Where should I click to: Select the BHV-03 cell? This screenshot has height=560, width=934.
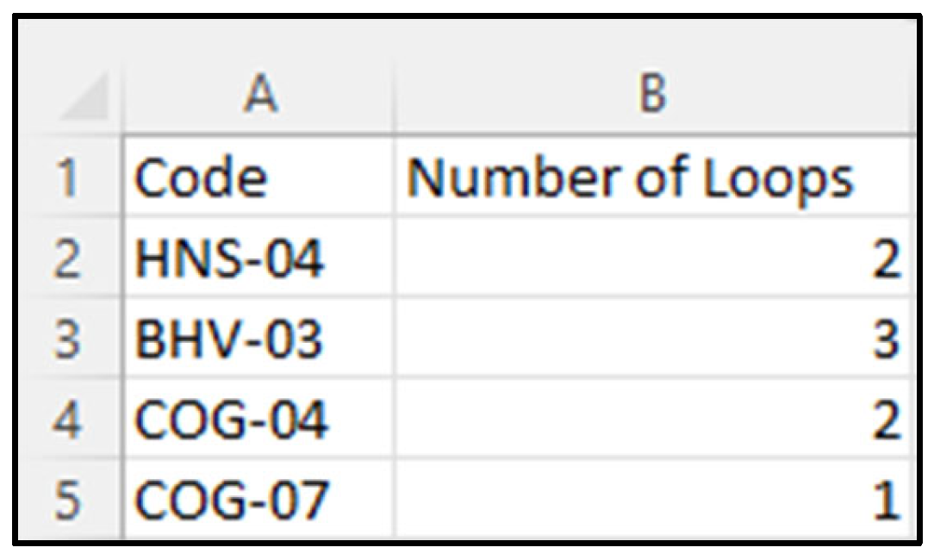(x=258, y=339)
